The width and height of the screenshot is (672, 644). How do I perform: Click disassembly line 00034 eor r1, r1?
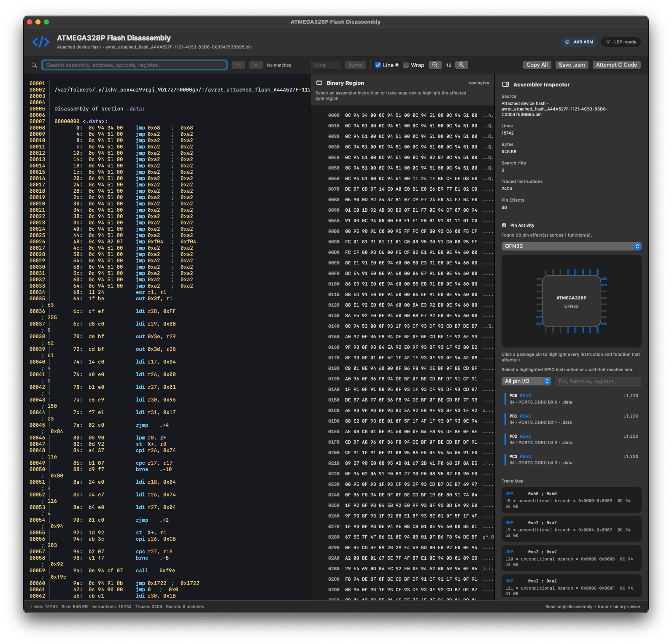(x=98, y=292)
